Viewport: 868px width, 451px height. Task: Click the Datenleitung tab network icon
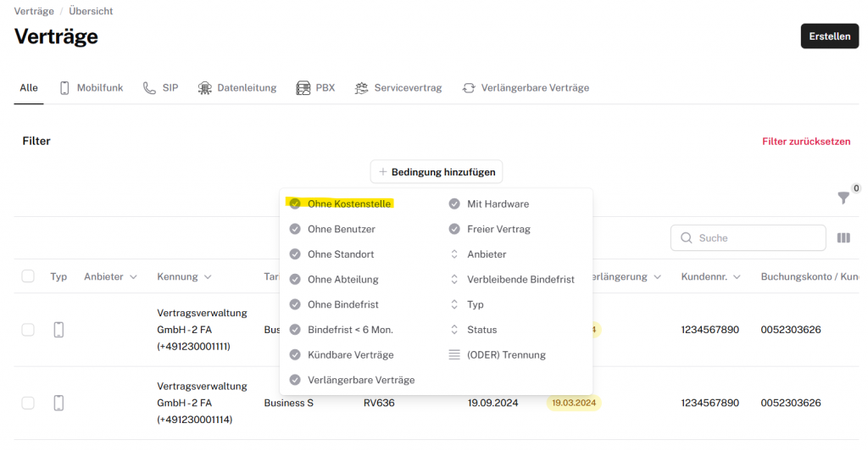pos(205,88)
